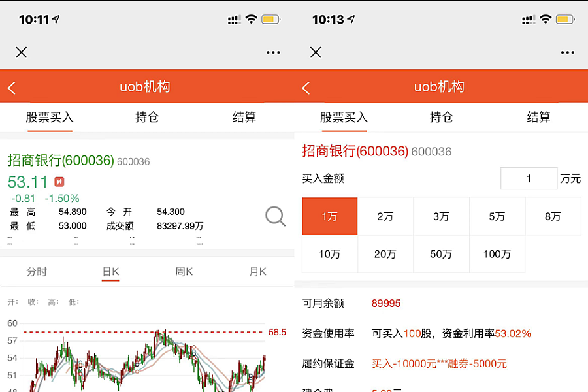Choose the 50万 purchase amount
The width and height of the screenshot is (588, 392).
point(442,254)
